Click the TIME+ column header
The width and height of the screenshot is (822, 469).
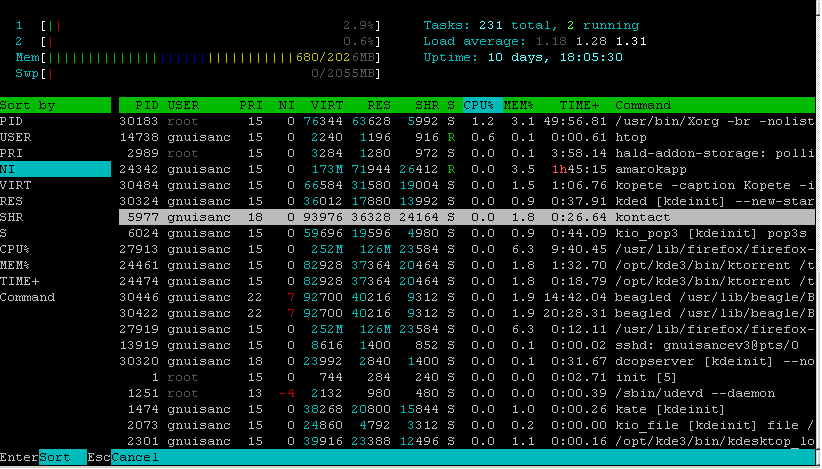point(579,105)
